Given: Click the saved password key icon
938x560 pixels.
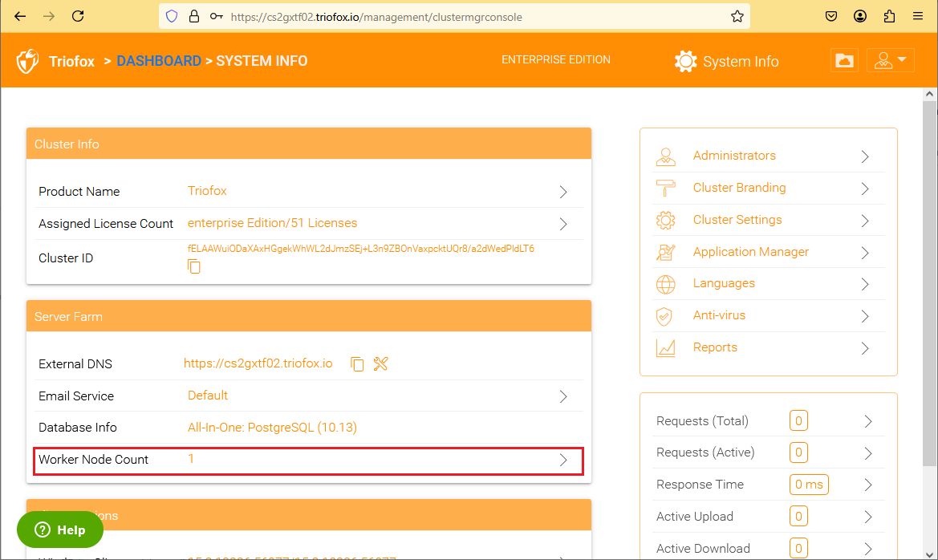Looking at the screenshot, I should [216, 16].
